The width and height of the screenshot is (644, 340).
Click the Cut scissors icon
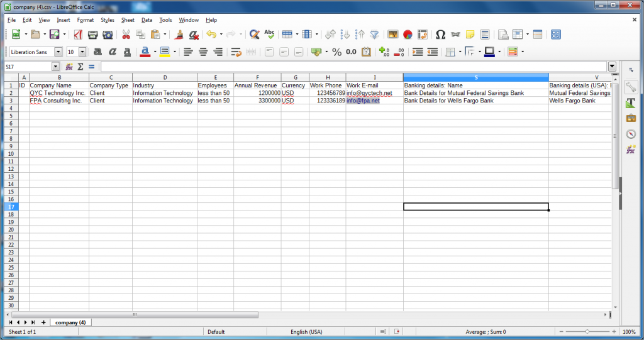(126, 35)
